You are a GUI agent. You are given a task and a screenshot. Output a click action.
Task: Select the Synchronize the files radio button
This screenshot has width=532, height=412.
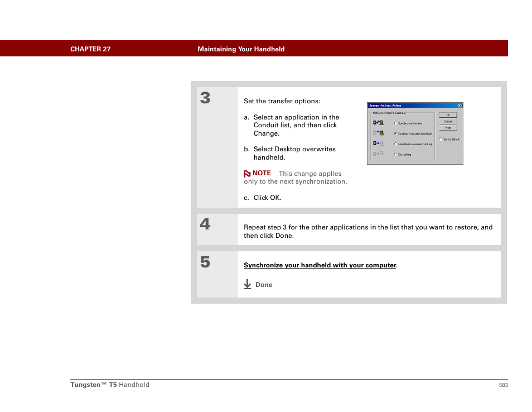tap(395, 123)
